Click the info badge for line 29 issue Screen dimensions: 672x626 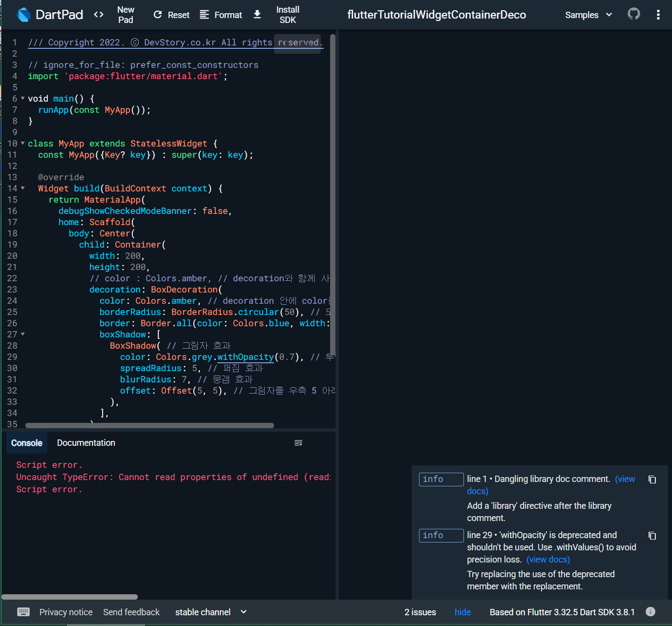441,536
